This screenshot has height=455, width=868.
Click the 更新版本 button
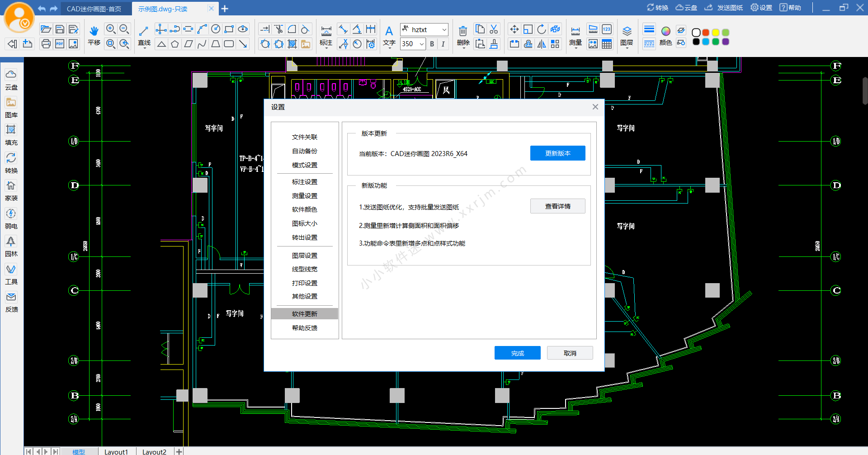coord(557,153)
